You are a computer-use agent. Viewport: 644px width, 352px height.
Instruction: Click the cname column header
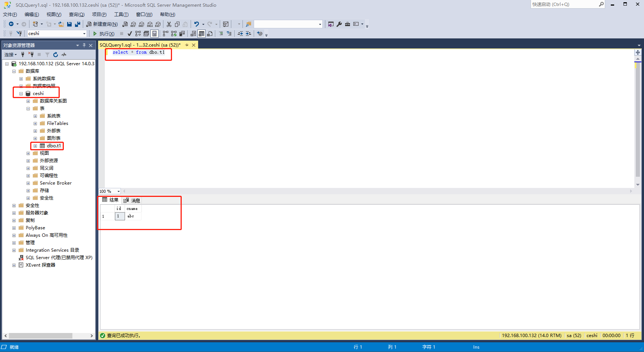[133, 209]
